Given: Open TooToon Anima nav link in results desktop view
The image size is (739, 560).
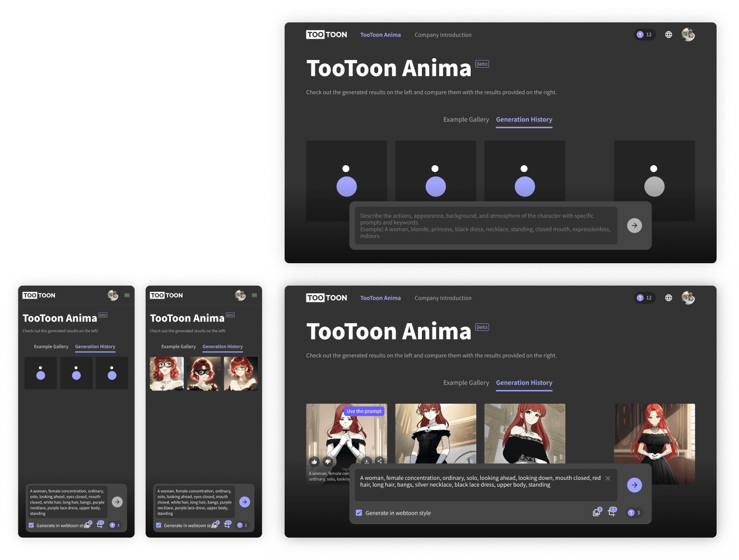Looking at the screenshot, I should click(x=380, y=298).
